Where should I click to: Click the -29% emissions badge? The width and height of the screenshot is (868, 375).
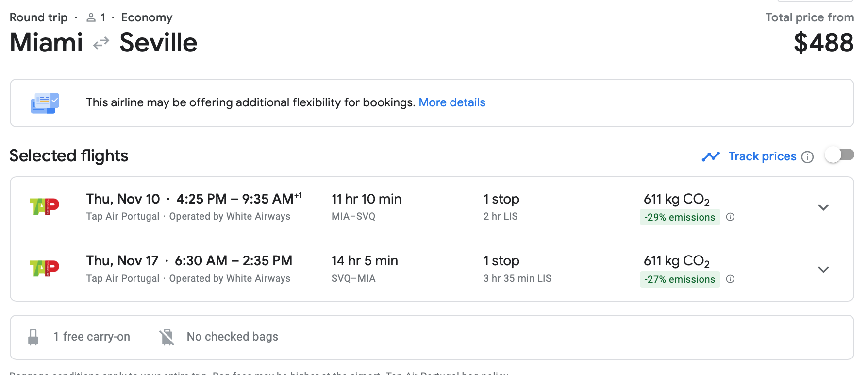pyautogui.click(x=680, y=217)
